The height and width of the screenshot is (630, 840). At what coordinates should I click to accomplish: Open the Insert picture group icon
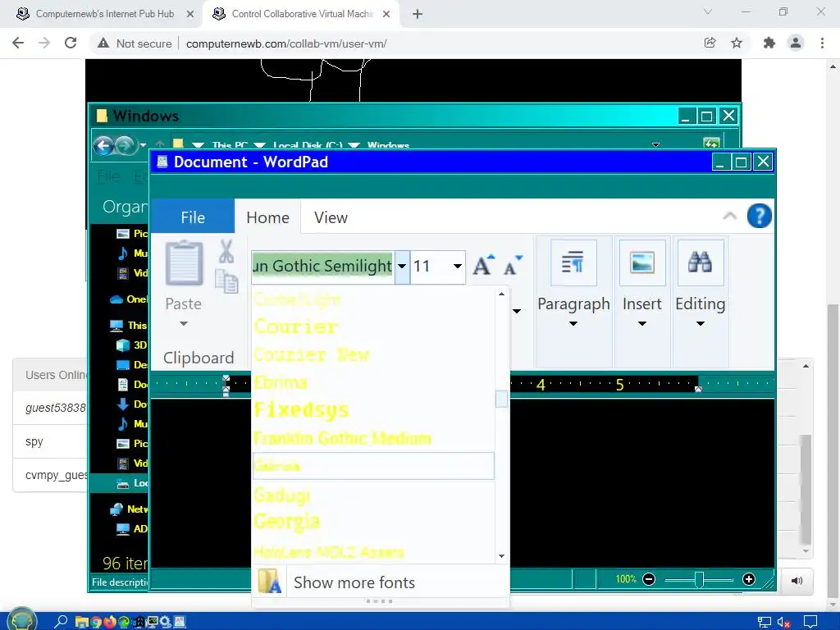(641, 263)
